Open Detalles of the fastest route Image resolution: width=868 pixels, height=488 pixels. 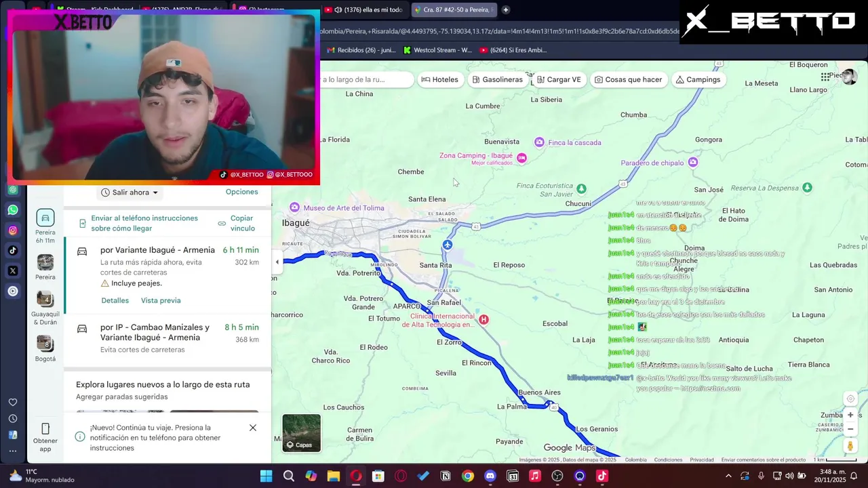pos(115,300)
